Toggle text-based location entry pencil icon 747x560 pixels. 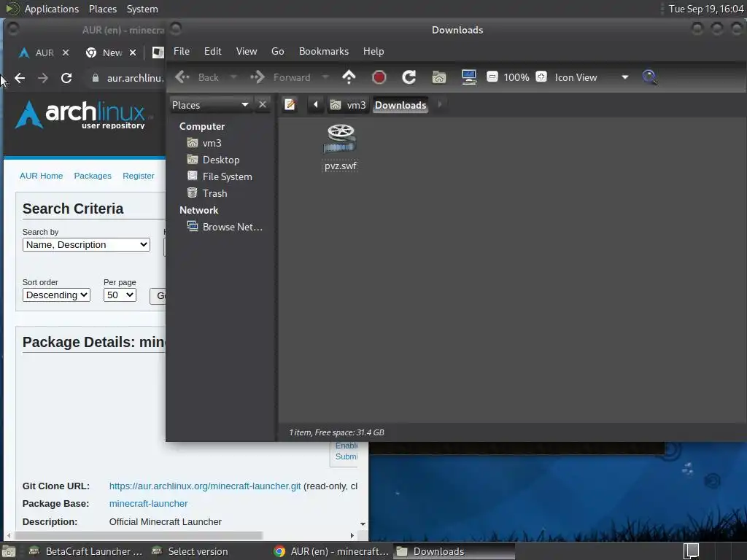(x=290, y=105)
